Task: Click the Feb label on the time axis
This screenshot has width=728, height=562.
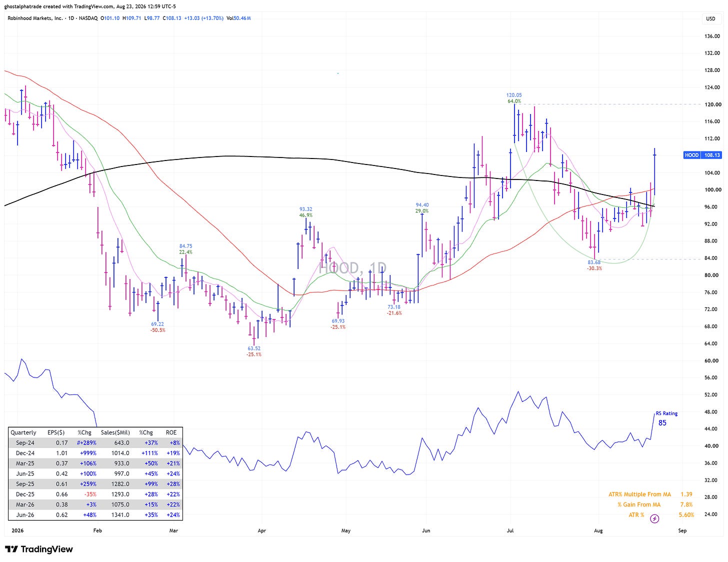Action: coord(97,530)
